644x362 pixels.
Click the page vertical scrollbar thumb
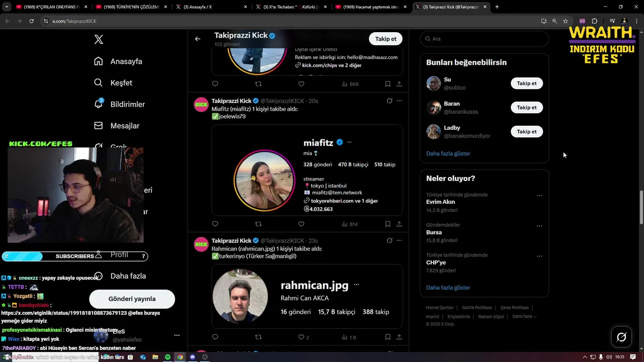(641, 208)
